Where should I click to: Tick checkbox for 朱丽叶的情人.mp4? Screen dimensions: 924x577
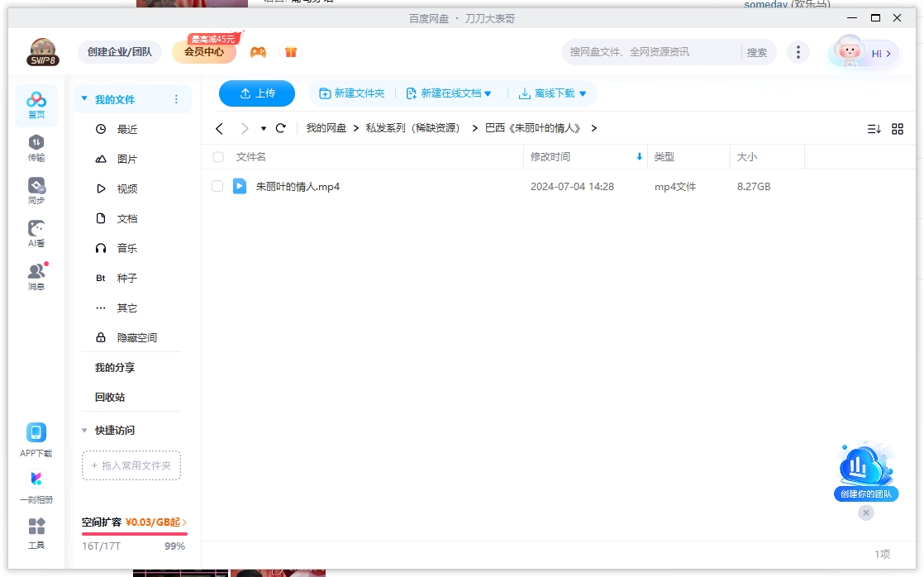[217, 186]
